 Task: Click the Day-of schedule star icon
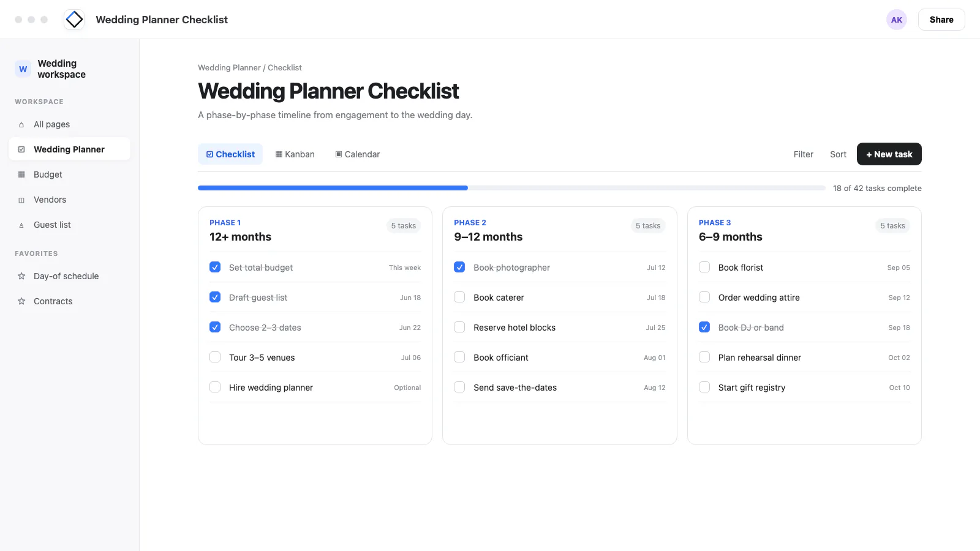[x=21, y=276]
